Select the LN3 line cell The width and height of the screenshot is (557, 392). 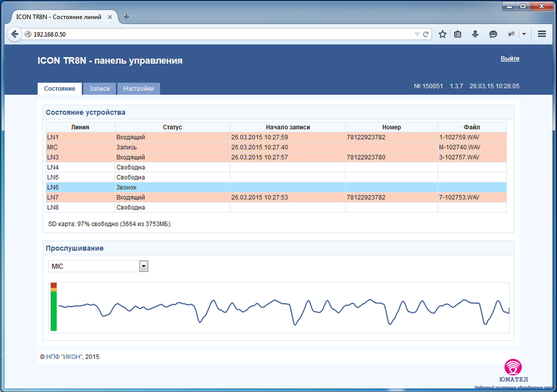pyautogui.click(x=81, y=157)
